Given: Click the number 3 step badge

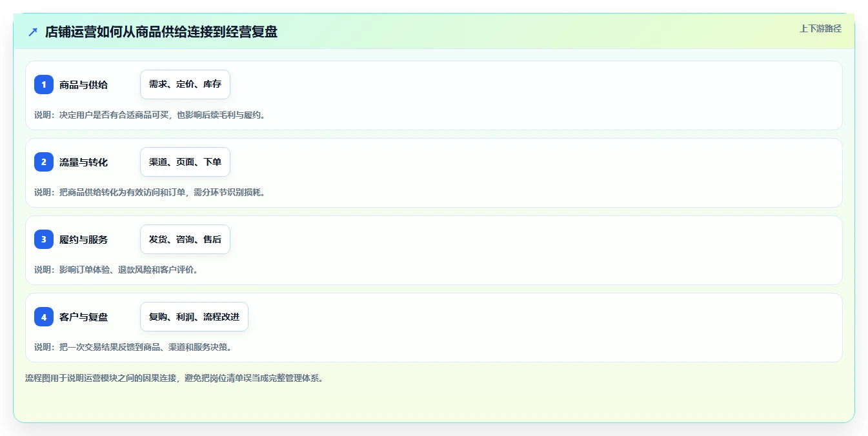Looking at the screenshot, I should 44,239.
